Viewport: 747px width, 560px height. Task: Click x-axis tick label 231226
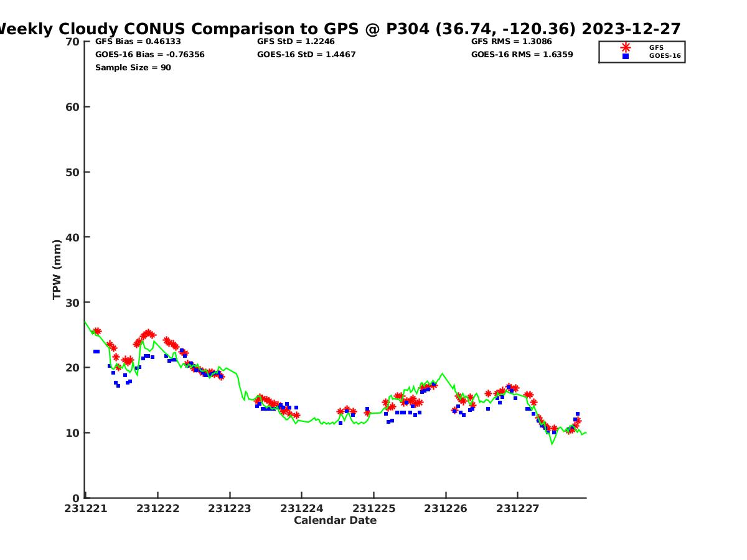click(x=446, y=509)
